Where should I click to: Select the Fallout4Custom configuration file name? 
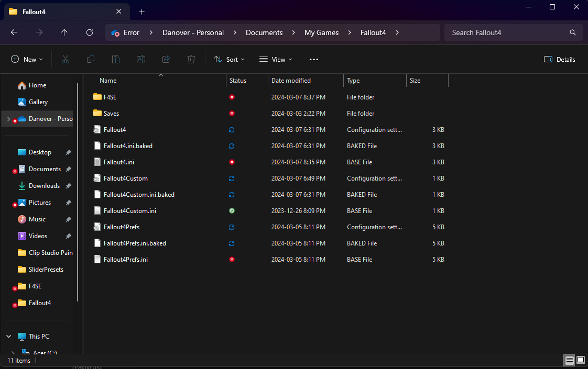(126, 178)
